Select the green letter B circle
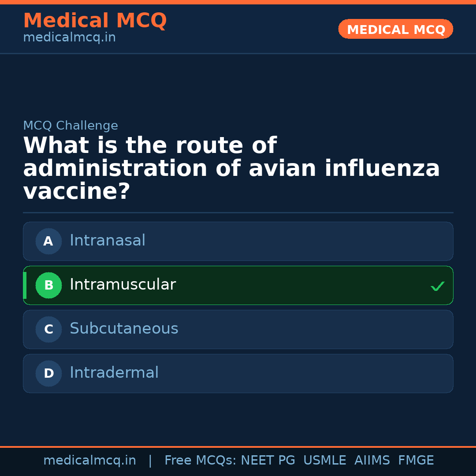The height and width of the screenshot is (476, 476). click(x=48, y=285)
